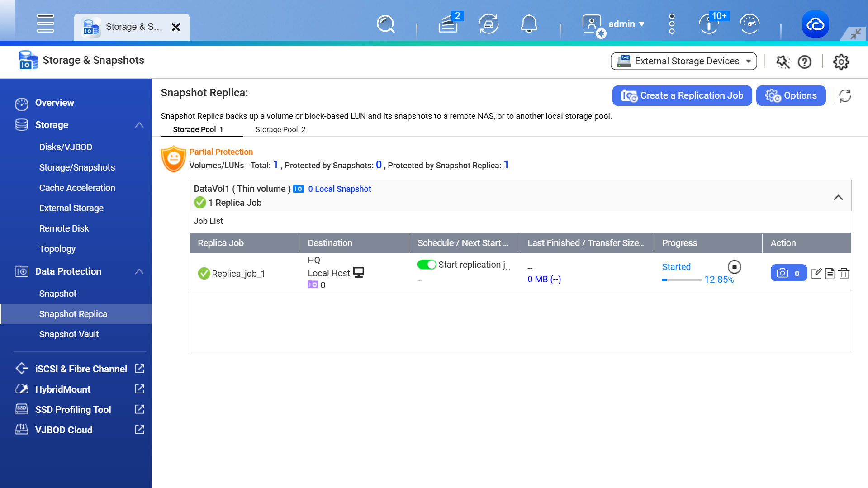Open the three-dot more options menu
Image resolution: width=868 pixels, height=488 pixels.
(x=672, y=24)
